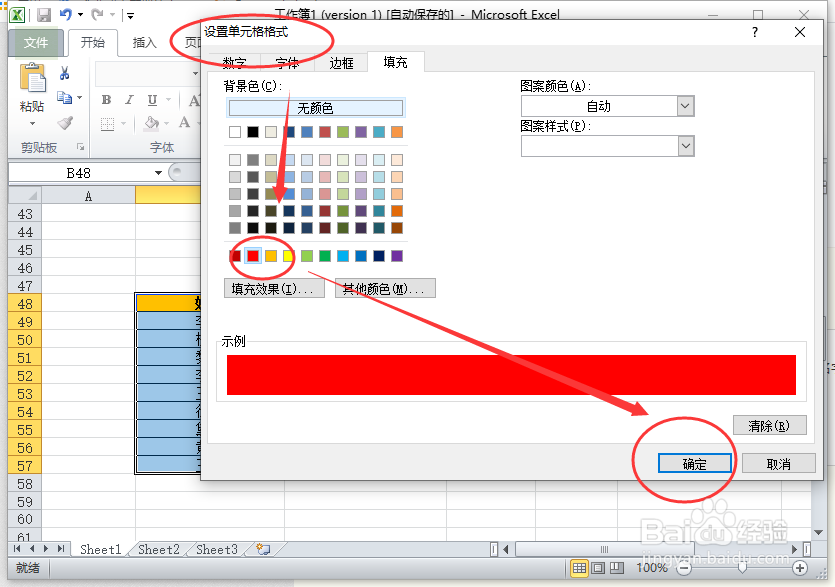Open the Quick Access Toolbar customize dropdown
The image size is (835, 587).
(x=130, y=16)
